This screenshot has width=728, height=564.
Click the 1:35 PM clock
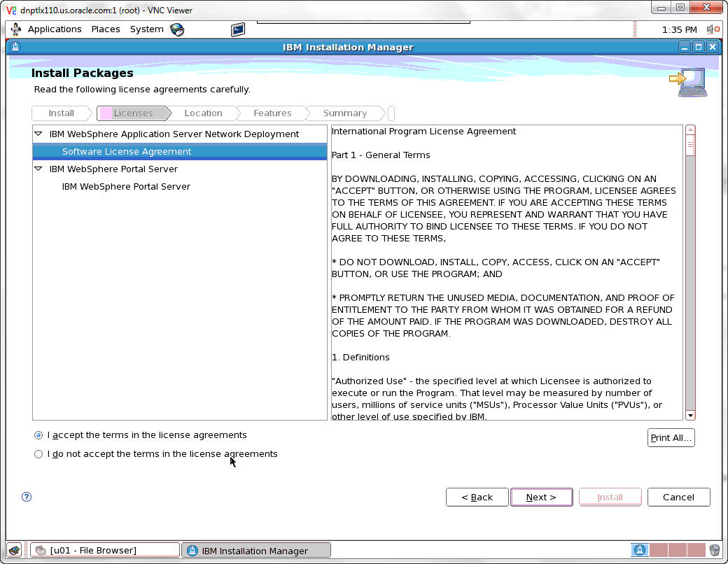679,29
